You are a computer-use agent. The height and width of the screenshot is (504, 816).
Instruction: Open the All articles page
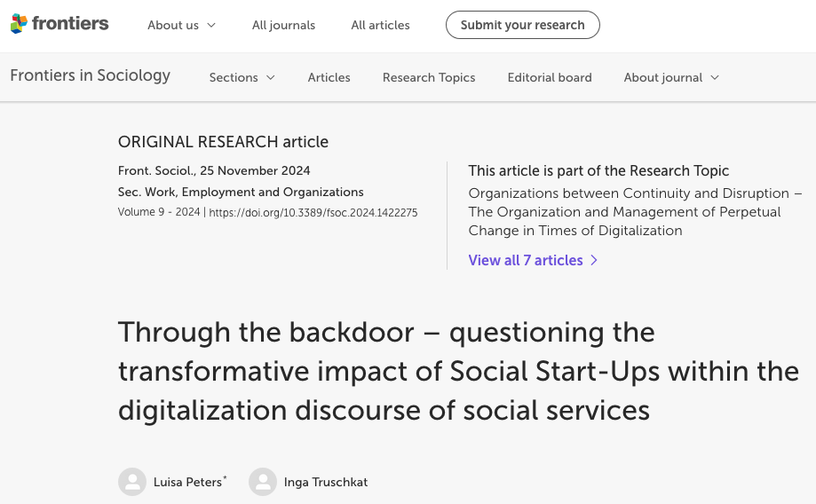coord(380,25)
